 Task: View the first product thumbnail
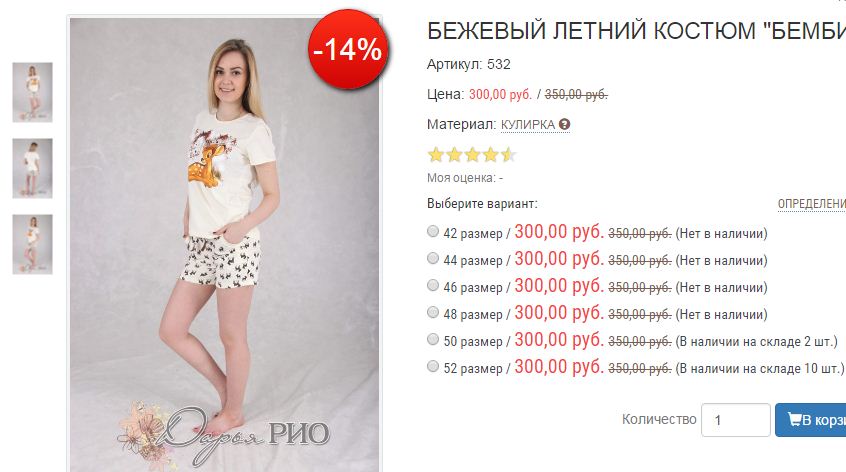[32, 92]
